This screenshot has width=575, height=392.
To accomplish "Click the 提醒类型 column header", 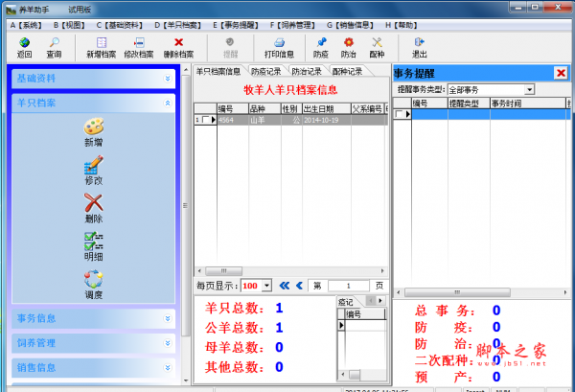I will (x=469, y=104).
